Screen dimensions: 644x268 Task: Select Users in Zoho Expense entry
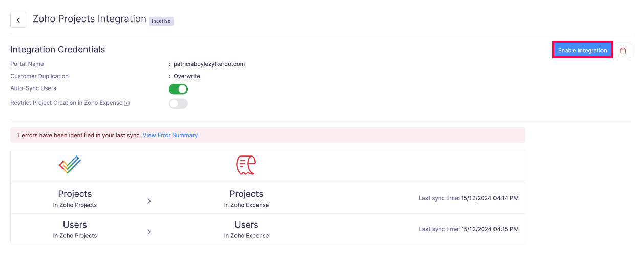click(246, 229)
